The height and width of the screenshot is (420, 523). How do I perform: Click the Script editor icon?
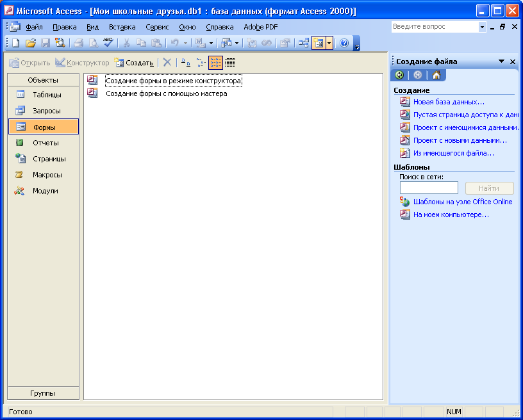coord(267,43)
